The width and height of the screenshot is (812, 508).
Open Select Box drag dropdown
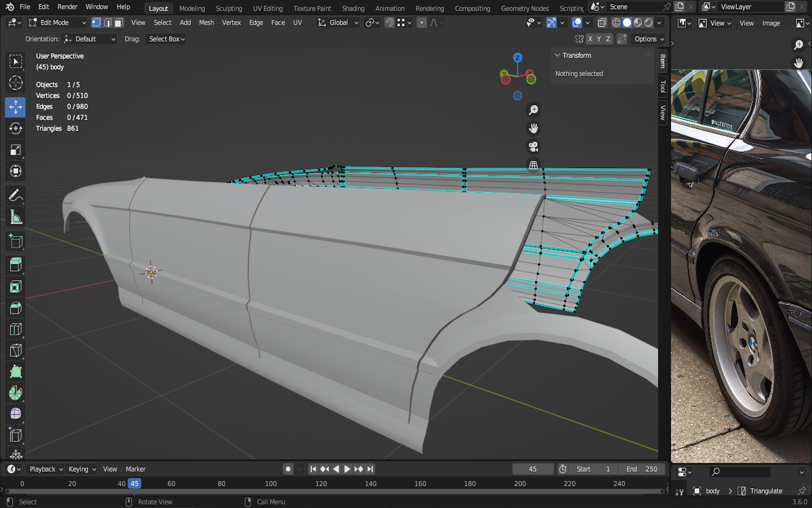[167, 39]
